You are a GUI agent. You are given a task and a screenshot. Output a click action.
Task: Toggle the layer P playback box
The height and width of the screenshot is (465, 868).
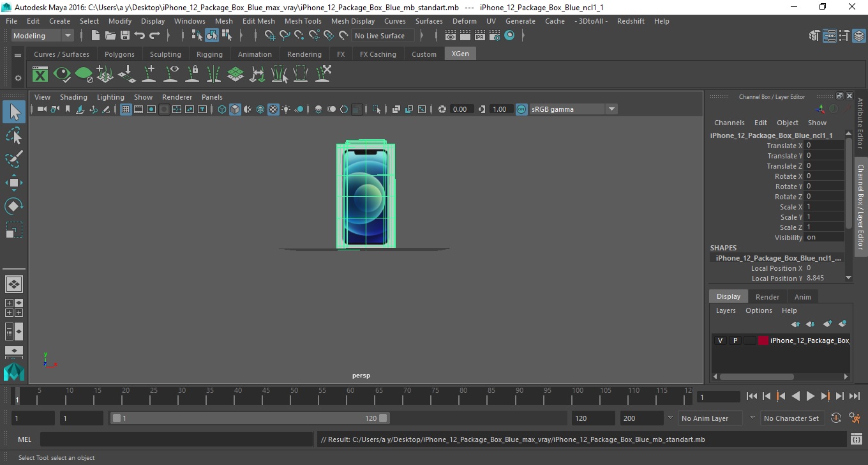735,340
